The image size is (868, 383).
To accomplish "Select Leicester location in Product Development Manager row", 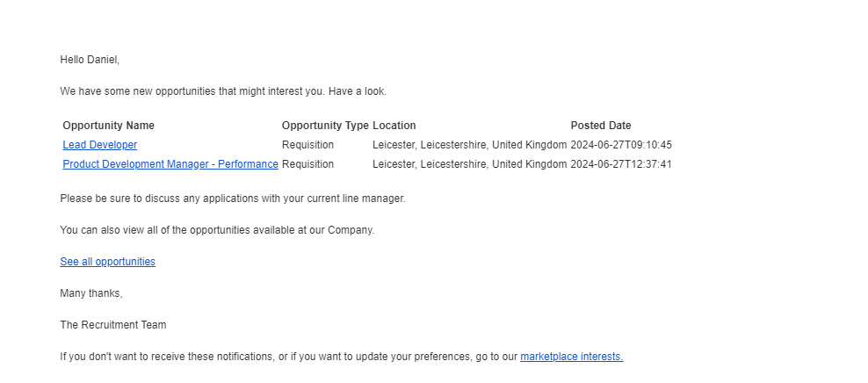I will tap(469, 164).
